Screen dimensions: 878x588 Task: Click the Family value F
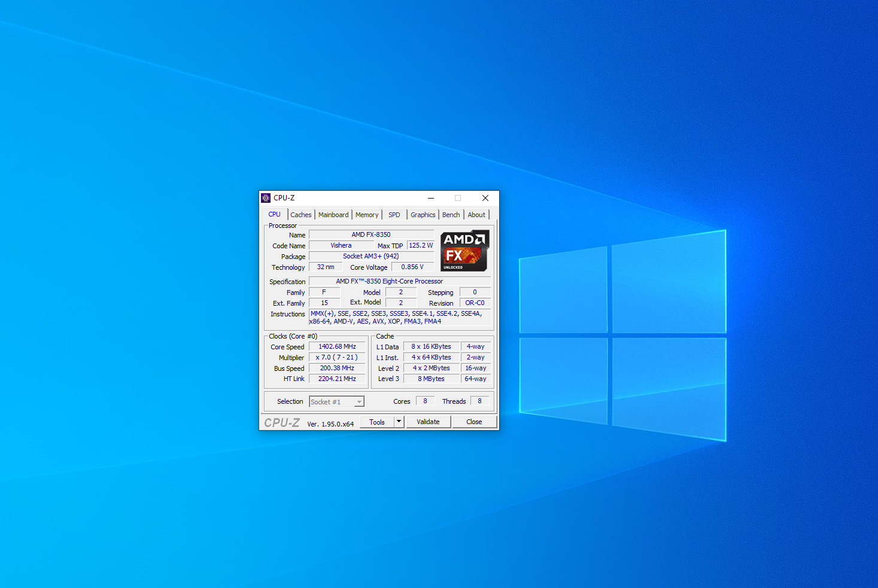click(324, 292)
